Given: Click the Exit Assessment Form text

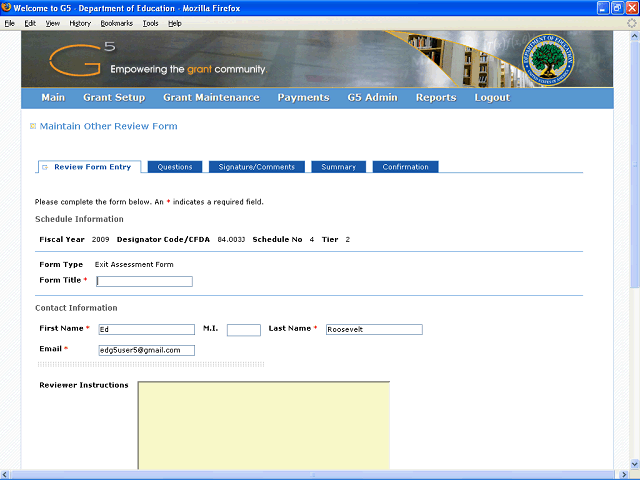Looking at the screenshot, I should tap(134, 264).
